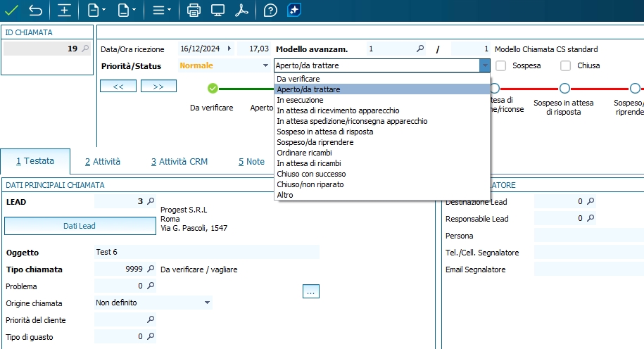Click Tipo chiamata lookup magnifier
644x349 pixels.
[x=151, y=269]
